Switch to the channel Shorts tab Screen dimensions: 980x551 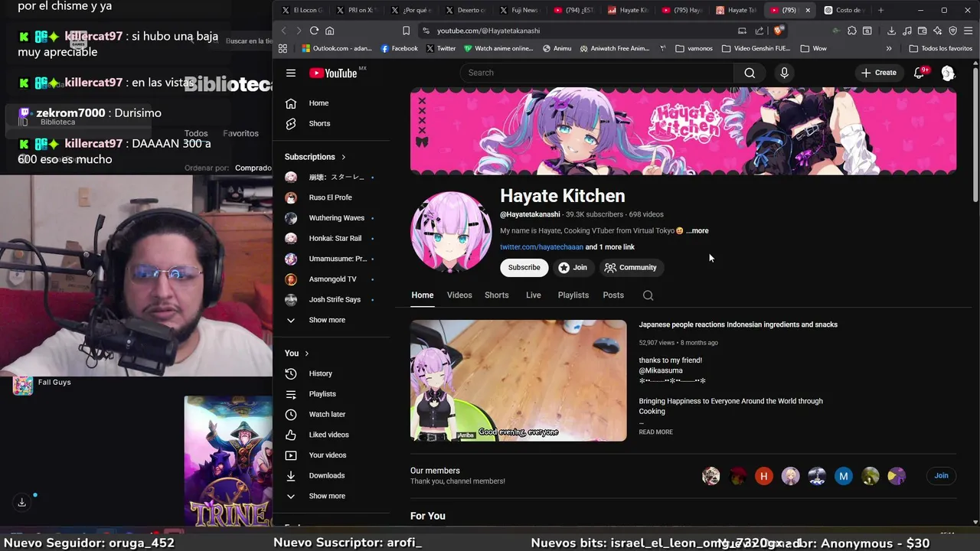point(496,295)
